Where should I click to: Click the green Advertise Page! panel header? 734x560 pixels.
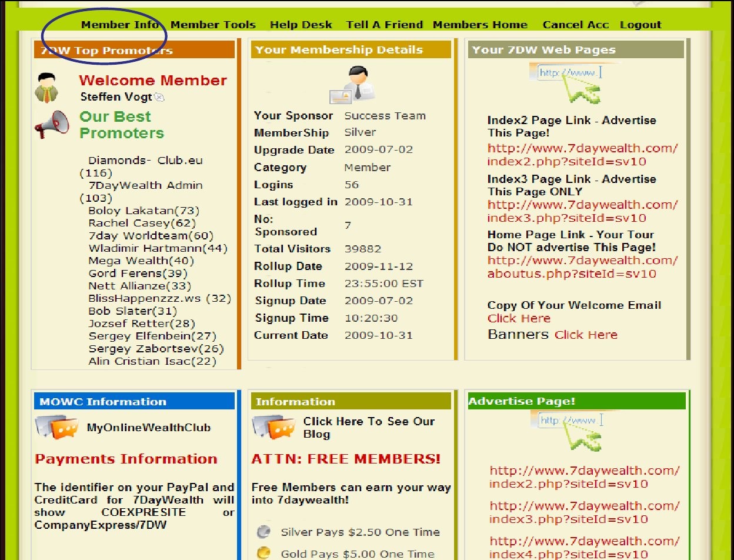click(x=576, y=401)
